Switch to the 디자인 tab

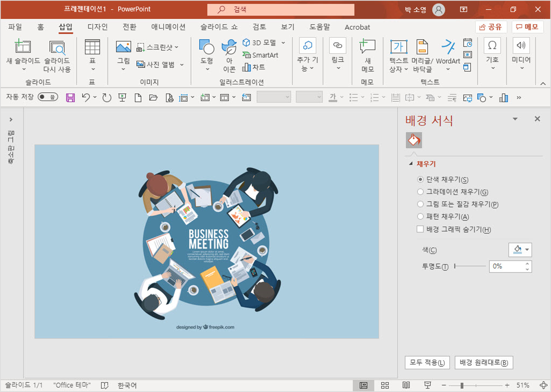click(x=98, y=27)
